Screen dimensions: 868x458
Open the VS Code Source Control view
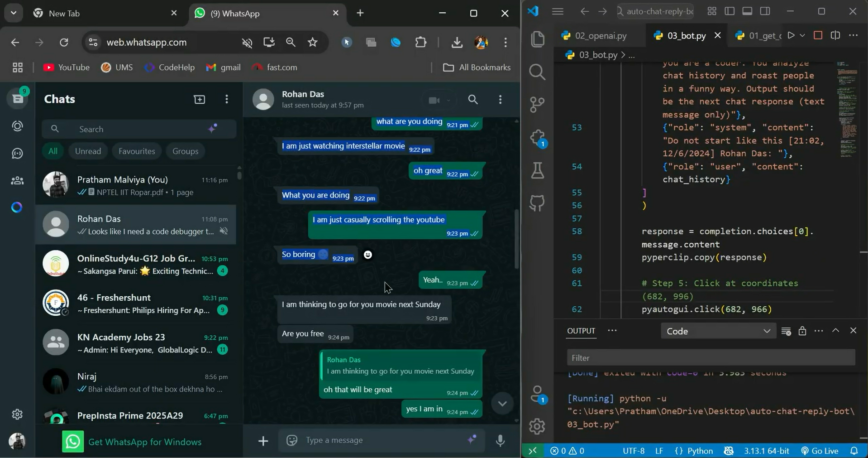[537, 105]
